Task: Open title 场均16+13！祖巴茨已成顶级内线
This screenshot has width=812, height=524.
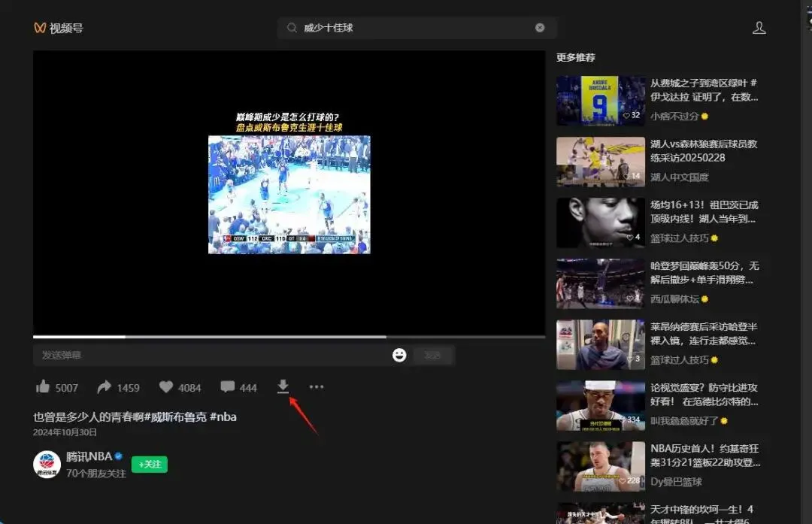Action: pos(704,212)
